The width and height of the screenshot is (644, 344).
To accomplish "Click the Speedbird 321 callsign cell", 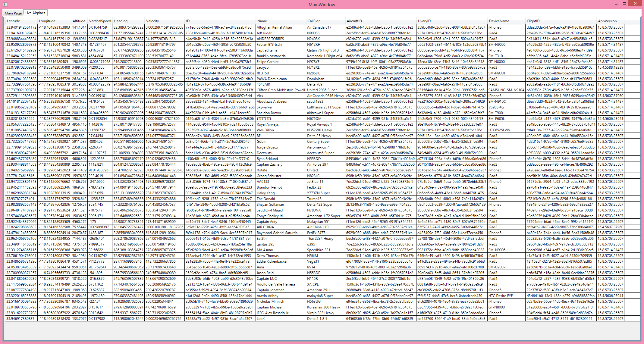I will point(319,250).
